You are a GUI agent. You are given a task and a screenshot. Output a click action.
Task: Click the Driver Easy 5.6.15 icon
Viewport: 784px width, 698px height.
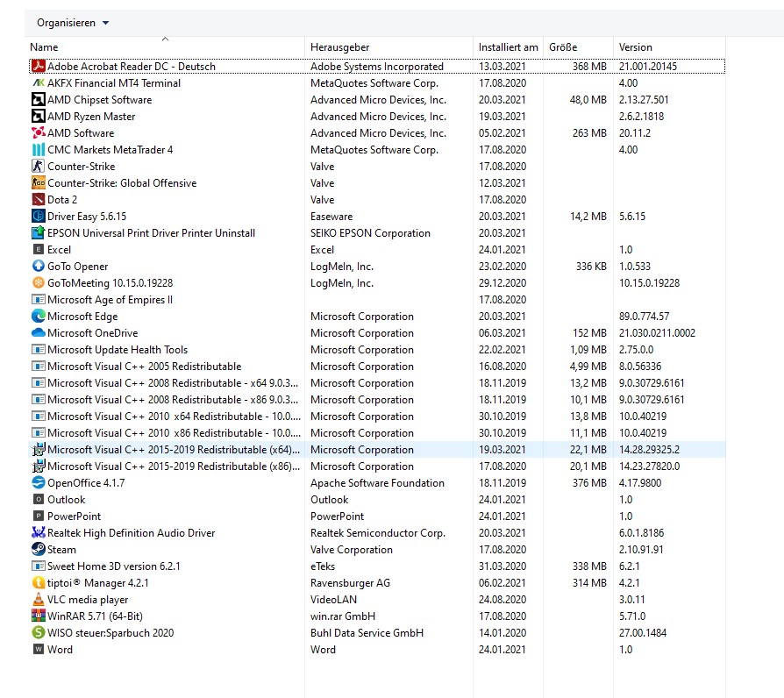(38, 217)
